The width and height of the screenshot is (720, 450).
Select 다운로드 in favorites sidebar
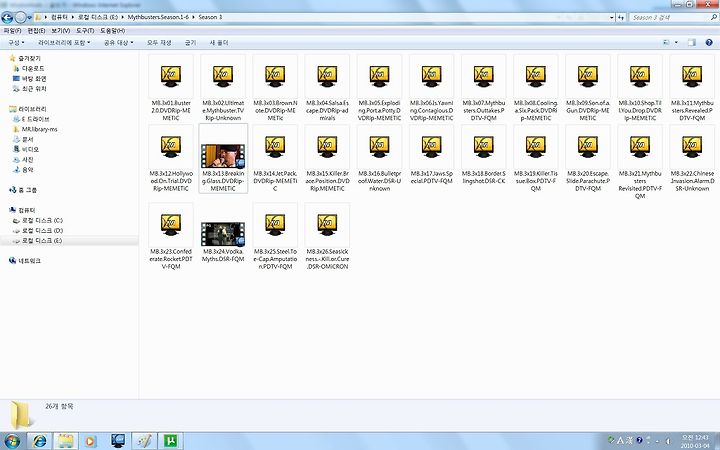(33, 68)
